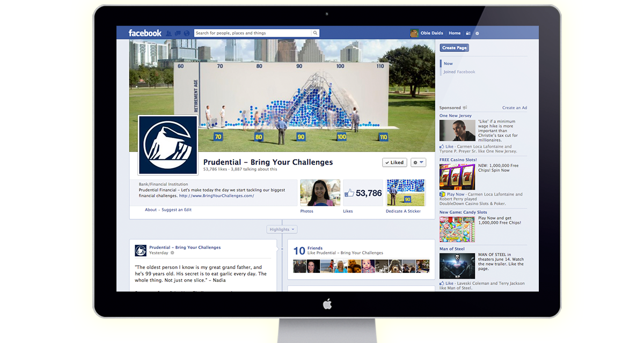Image resolution: width=644 pixels, height=343 pixels.
Task: Open the FREE Casino Slots! ad title
Action: [458, 160]
